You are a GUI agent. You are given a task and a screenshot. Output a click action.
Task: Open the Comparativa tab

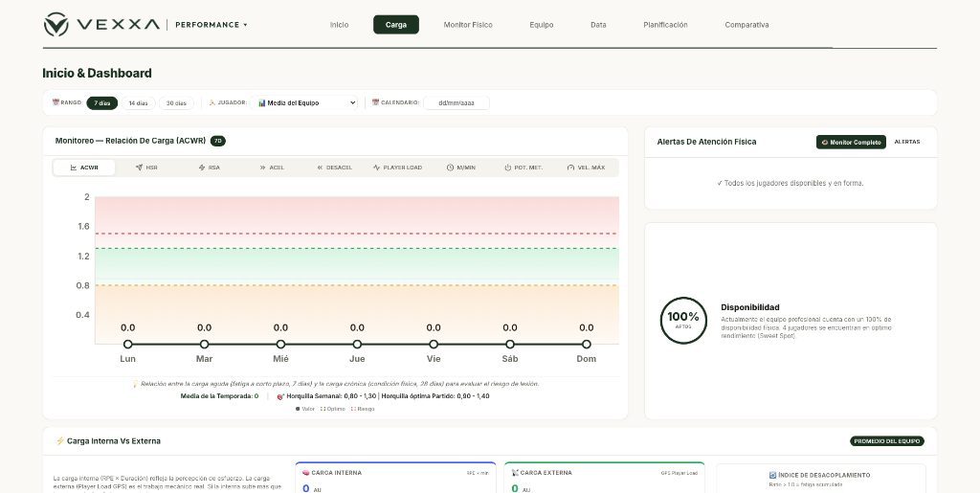point(746,25)
